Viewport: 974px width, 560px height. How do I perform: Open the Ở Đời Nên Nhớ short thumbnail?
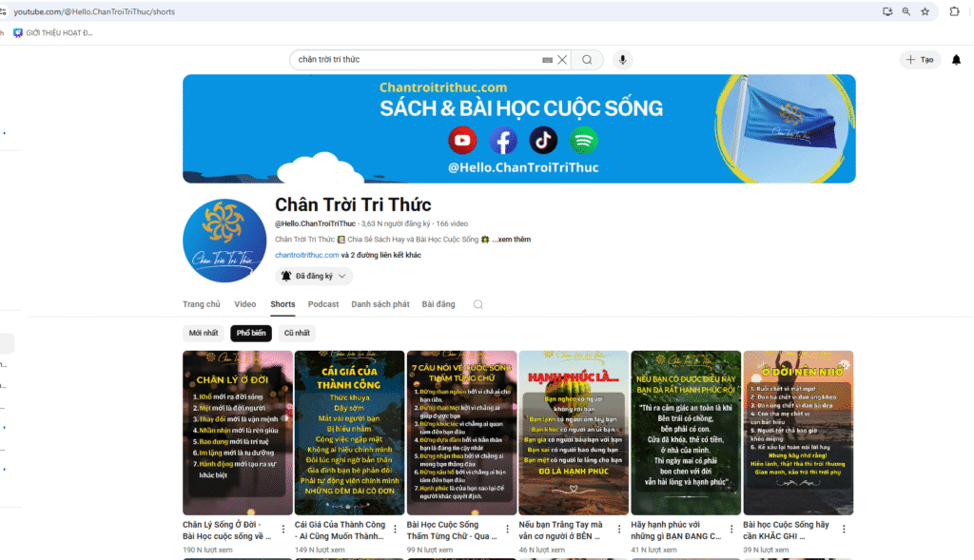(798, 433)
